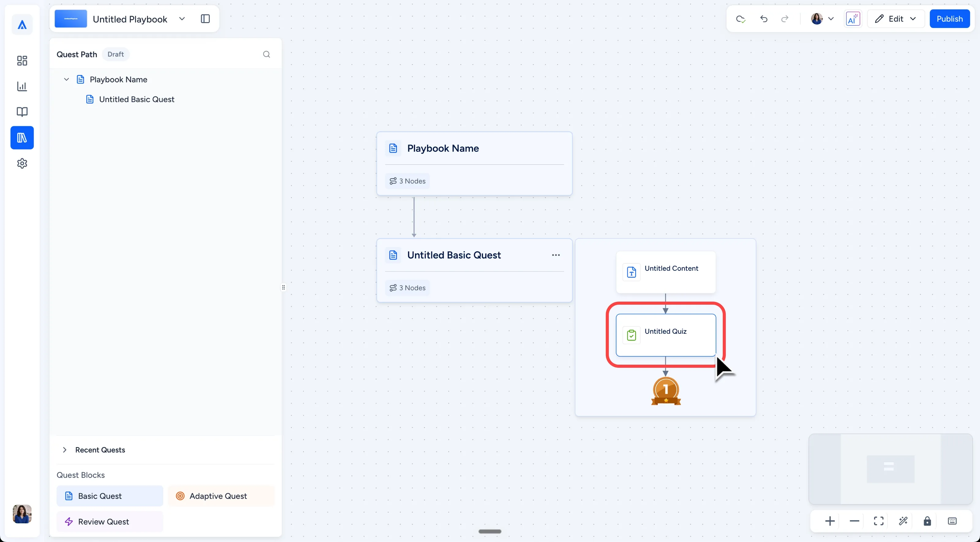Image resolution: width=980 pixels, height=542 pixels.
Task: Select the Playbook Name canvas node
Action: pyautogui.click(x=474, y=164)
